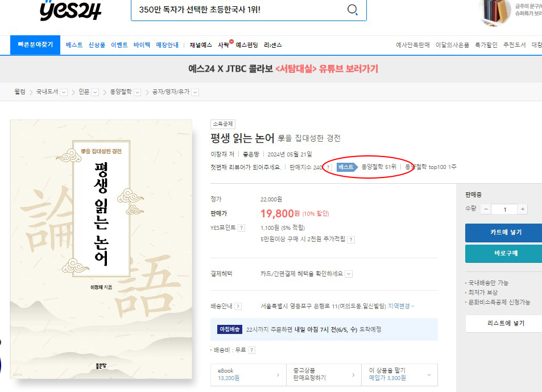Click the quantity input field

click(504, 209)
